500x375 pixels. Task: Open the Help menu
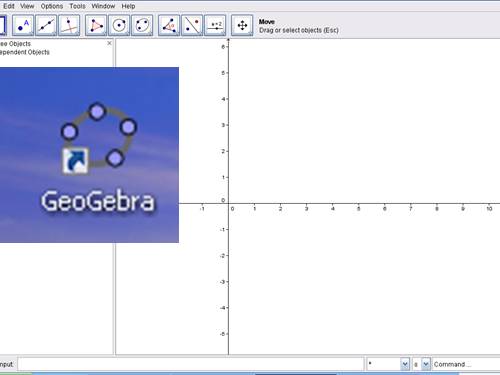tap(128, 6)
